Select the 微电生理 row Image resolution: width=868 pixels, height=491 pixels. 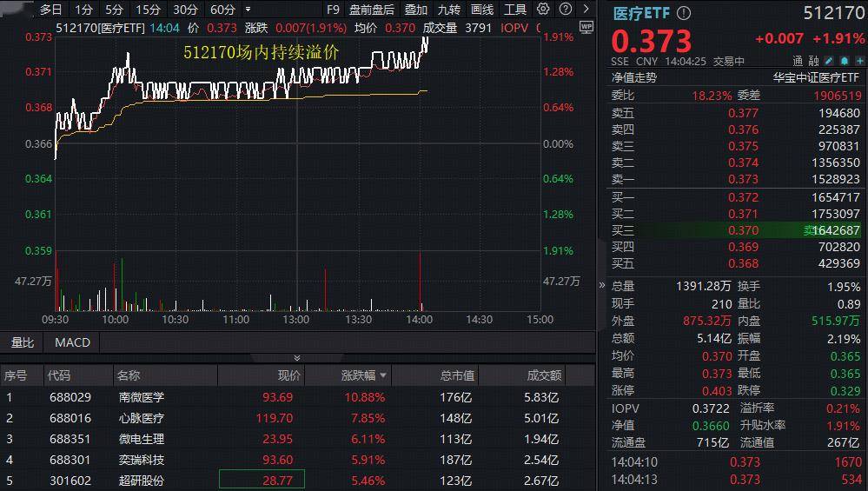298,439
